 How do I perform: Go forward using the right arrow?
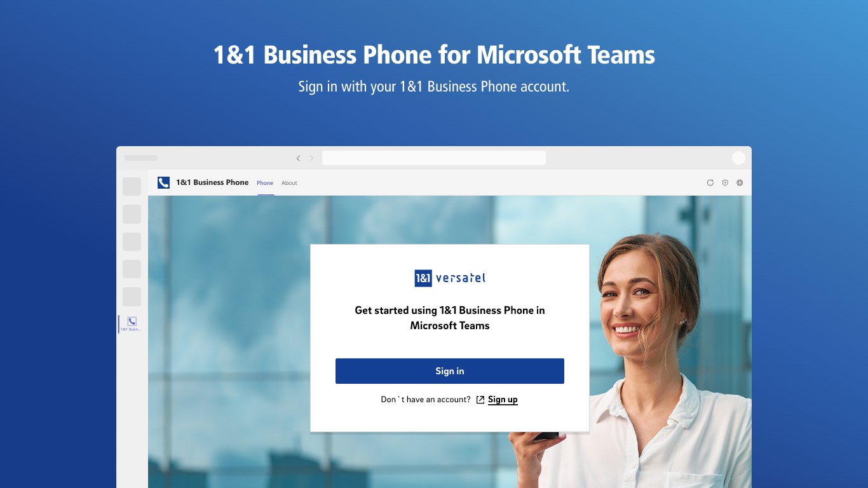click(x=311, y=158)
